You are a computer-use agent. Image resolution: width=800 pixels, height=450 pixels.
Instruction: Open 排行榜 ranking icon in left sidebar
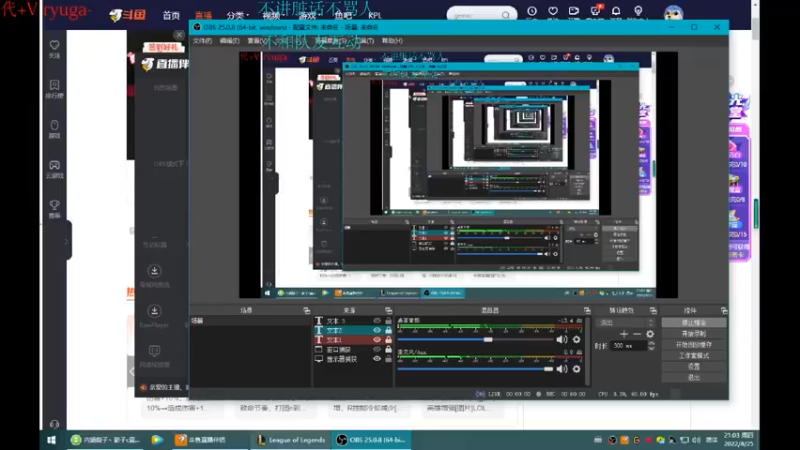[x=55, y=85]
